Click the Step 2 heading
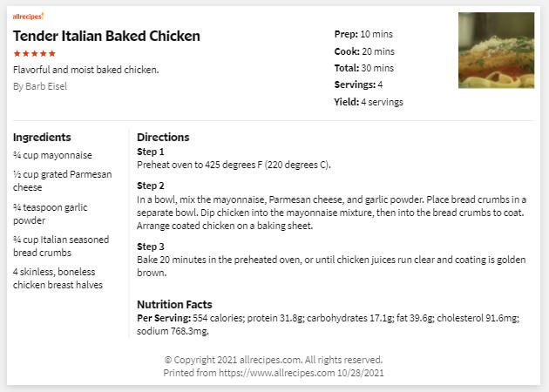549x392 pixels. [150, 186]
